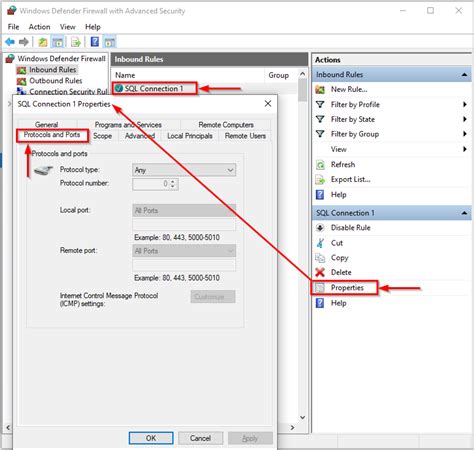Screen dimensions: 474x450
Task: Expand the View submenu arrow
Action: pyautogui.click(x=465, y=149)
